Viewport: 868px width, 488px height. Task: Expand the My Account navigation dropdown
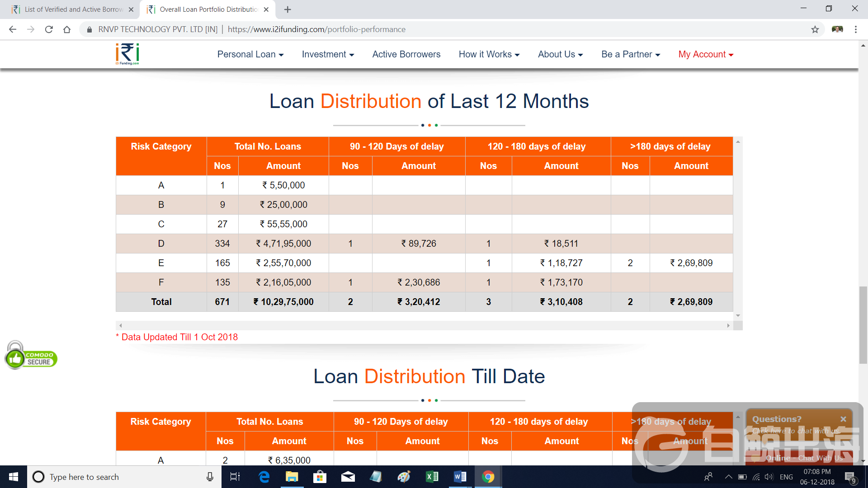tap(705, 54)
